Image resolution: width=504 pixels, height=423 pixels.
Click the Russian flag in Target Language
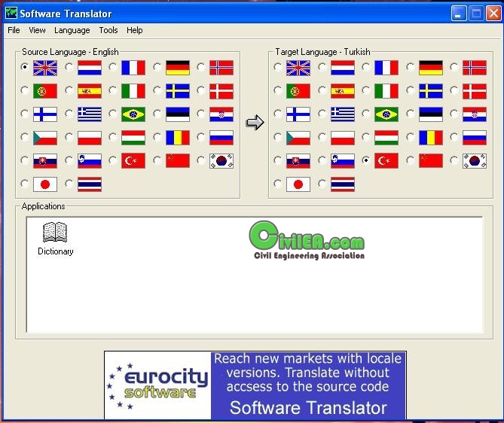pyautogui.click(x=475, y=138)
